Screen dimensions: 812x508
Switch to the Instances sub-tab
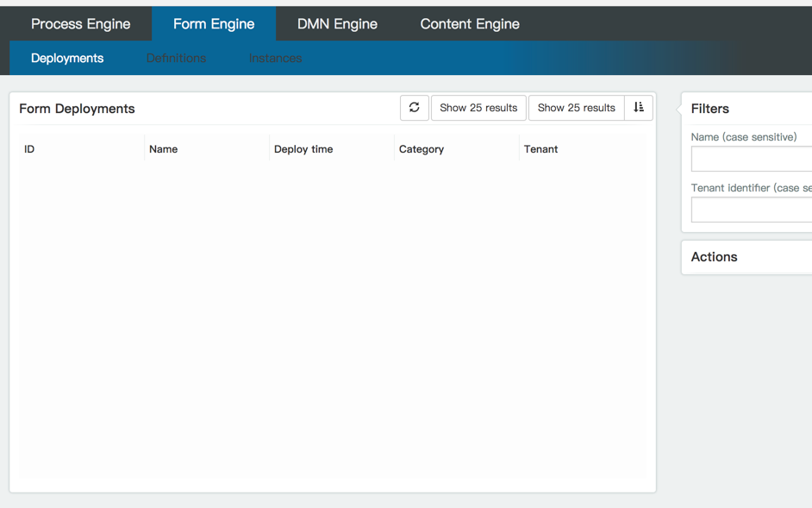click(275, 58)
